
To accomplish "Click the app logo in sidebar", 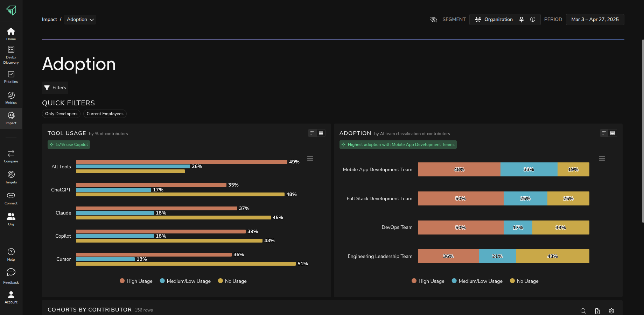I will 11,10.
